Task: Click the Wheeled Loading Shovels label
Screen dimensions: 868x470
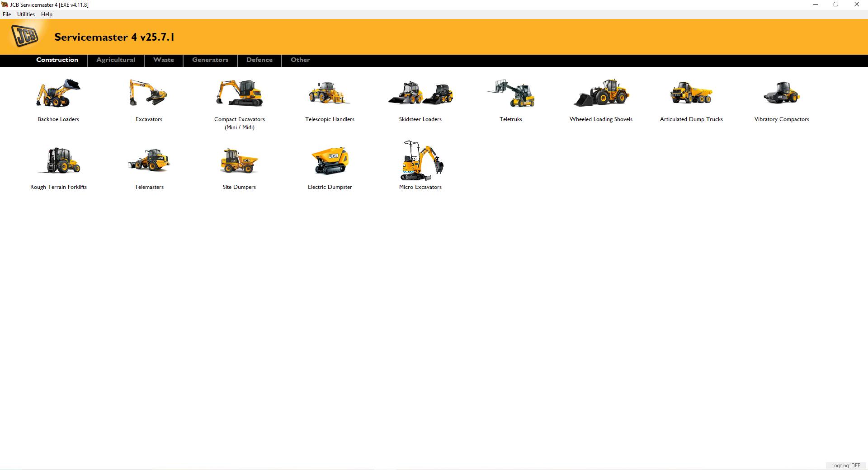Action: pyautogui.click(x=601, y=119)
